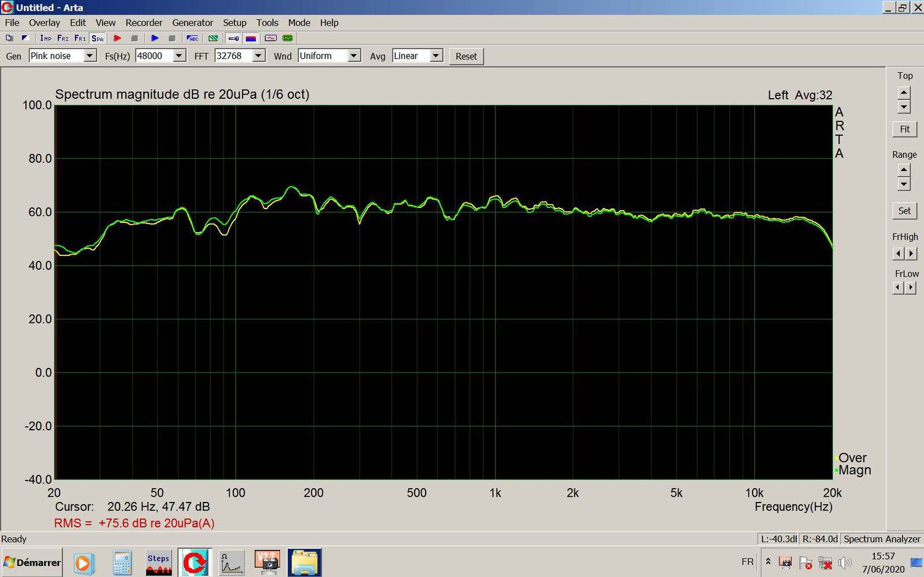The image size is (924, 577).
Task: Click the Démarrer start button
Action: [32, 563]
